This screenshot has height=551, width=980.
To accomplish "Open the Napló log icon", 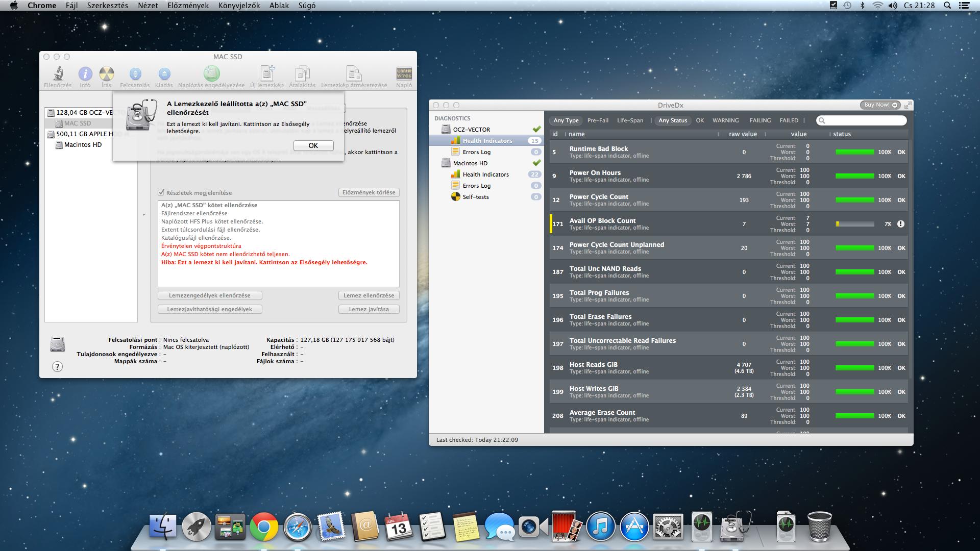I will coord(404,73).
